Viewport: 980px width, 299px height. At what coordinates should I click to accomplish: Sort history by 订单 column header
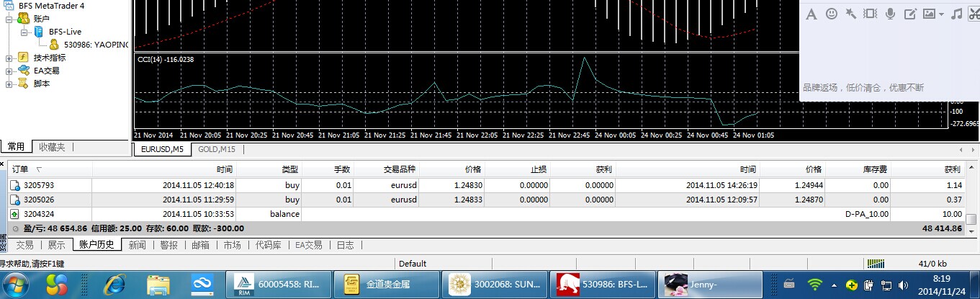click(x=20, y=169)
